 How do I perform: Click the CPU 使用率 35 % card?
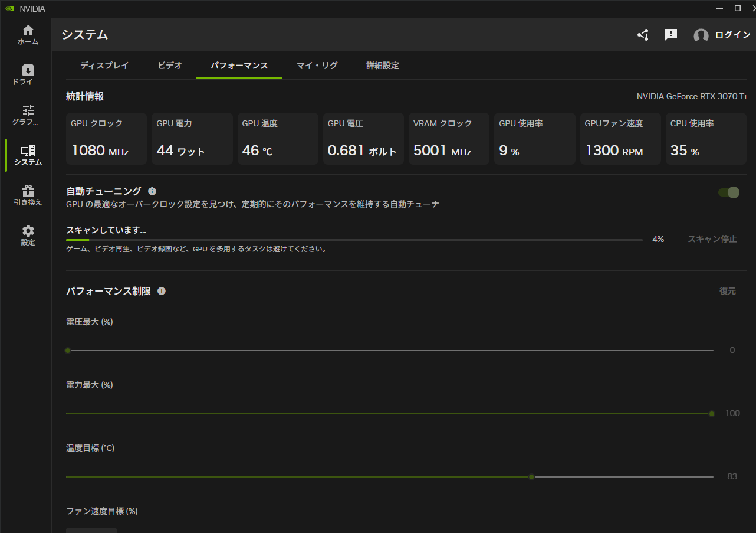706,139
